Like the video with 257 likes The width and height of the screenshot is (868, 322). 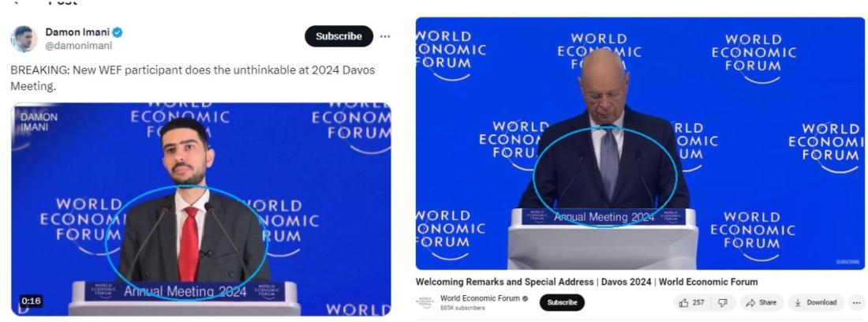691,302
